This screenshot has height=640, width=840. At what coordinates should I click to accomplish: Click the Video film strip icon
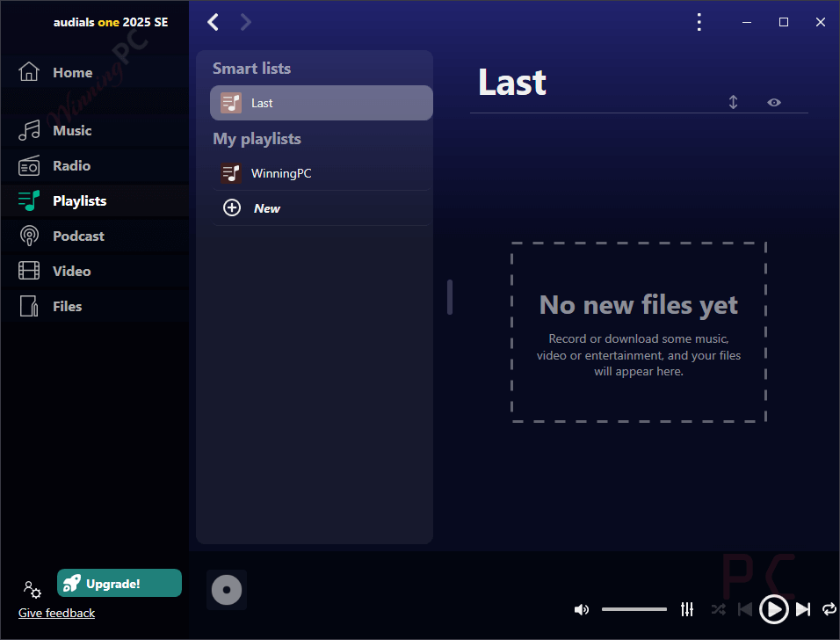click(29, 271)
